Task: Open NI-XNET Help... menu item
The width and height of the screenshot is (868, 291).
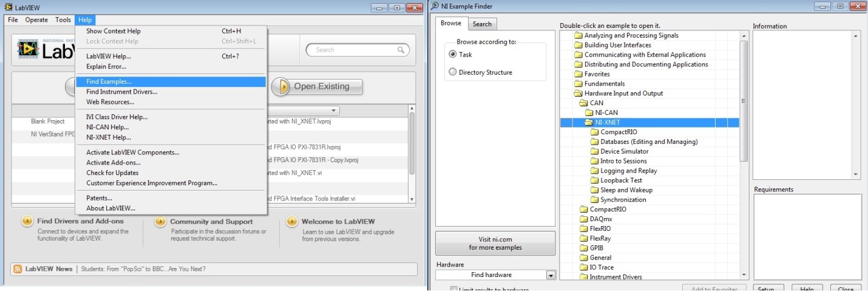Action: point(171,137)
